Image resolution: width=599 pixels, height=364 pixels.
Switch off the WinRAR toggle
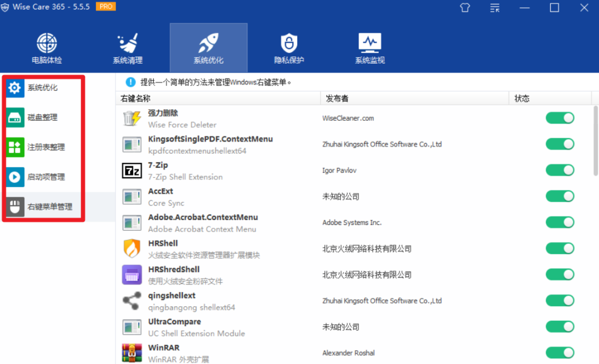560,352
